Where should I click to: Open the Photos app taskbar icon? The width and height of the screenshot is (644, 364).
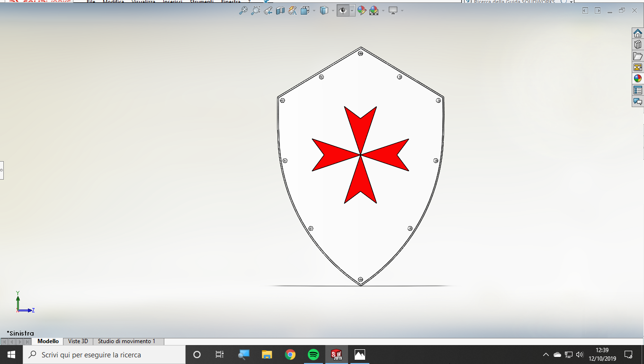coord(360,355)
